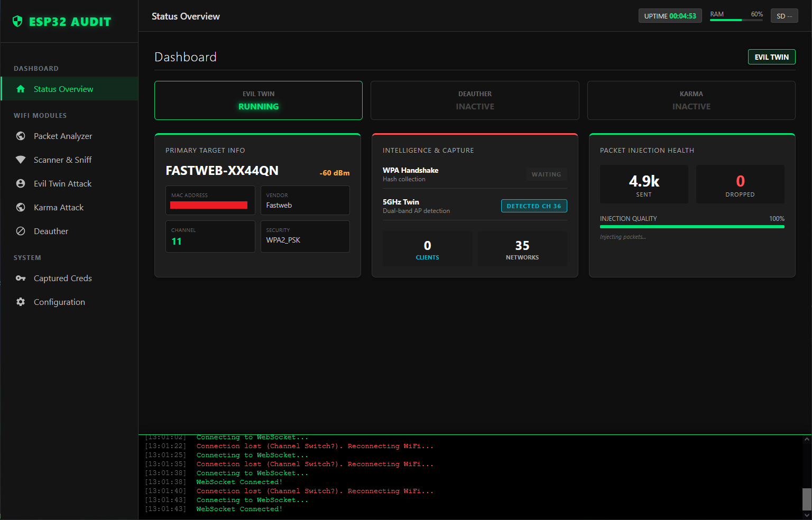
Task: Click the WAITING badge for WPA Handshake
Action: click(547, 174)
